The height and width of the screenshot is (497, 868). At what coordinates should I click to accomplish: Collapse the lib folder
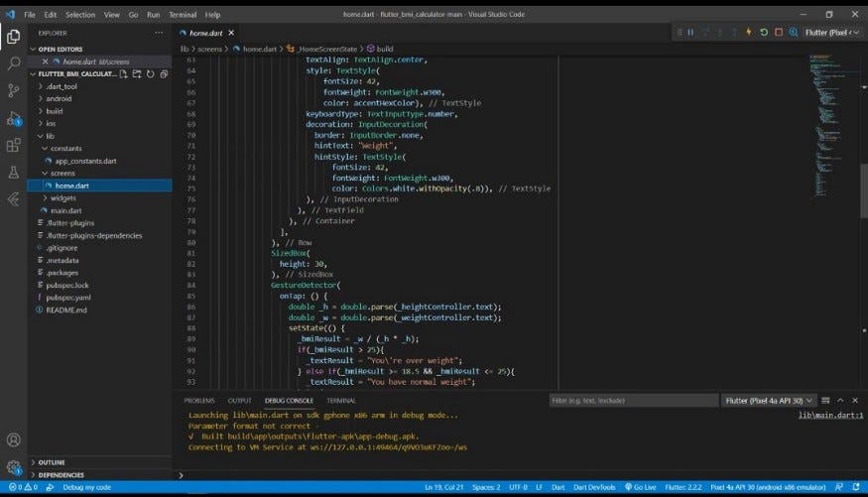point(50,136)
